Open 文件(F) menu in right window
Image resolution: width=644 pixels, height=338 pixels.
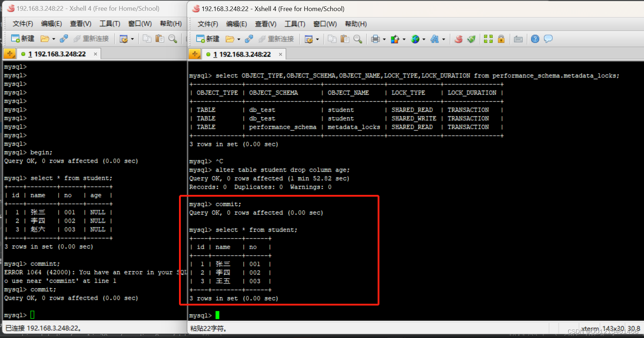(208, 24)
